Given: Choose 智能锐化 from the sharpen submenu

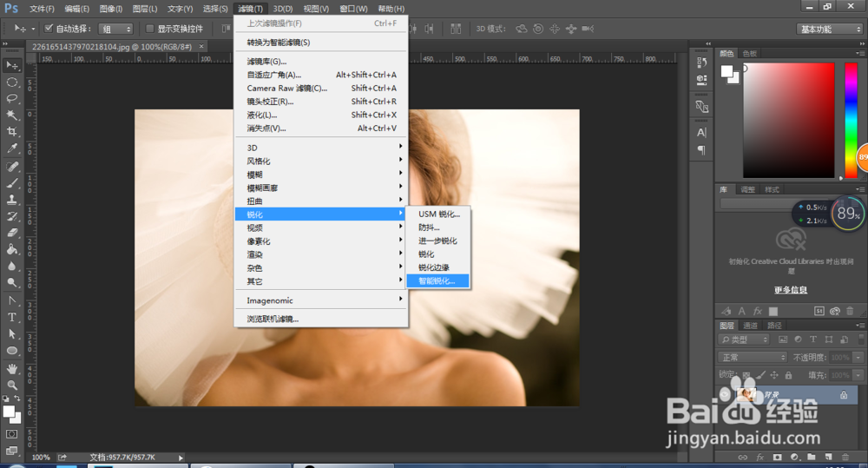Looking at the screenshot, I should click(x=437, y=280).
